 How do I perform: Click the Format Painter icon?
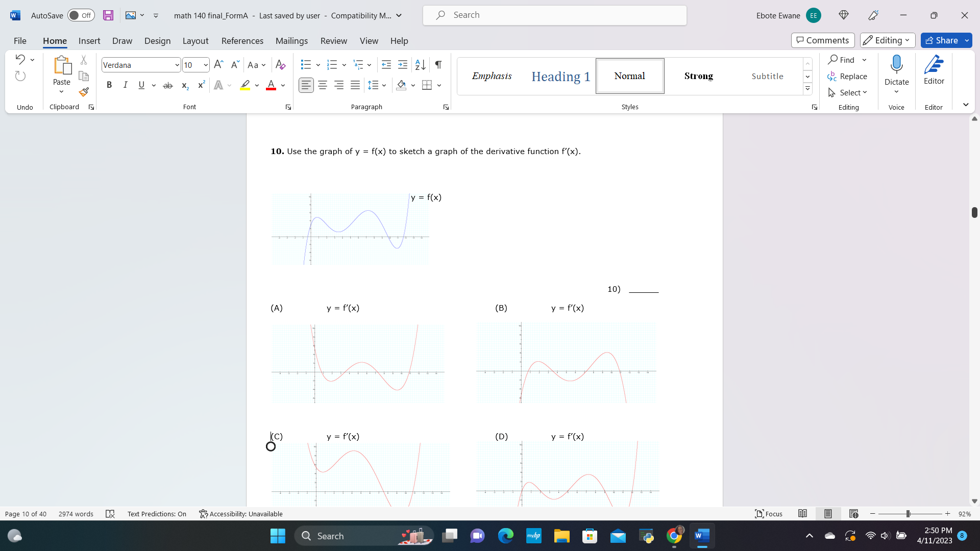(83, 92)
